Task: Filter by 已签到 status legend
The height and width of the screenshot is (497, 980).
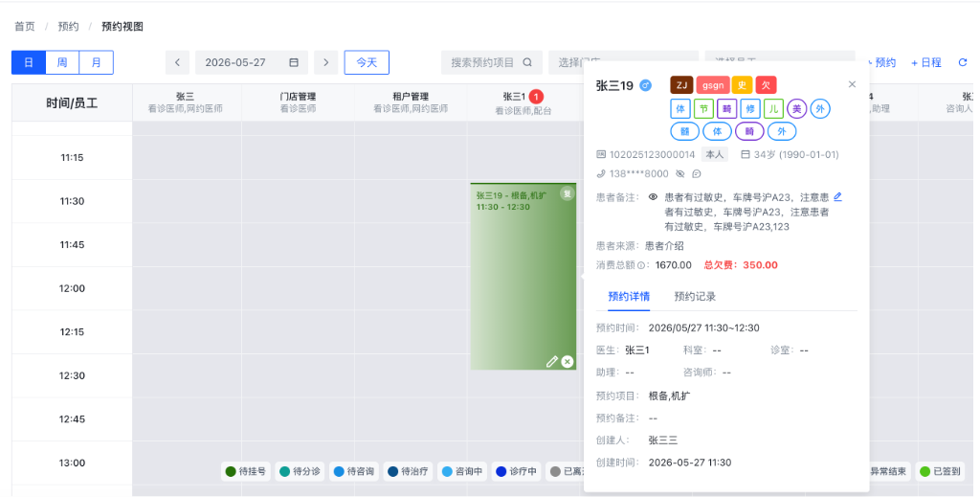Action: 940,471
